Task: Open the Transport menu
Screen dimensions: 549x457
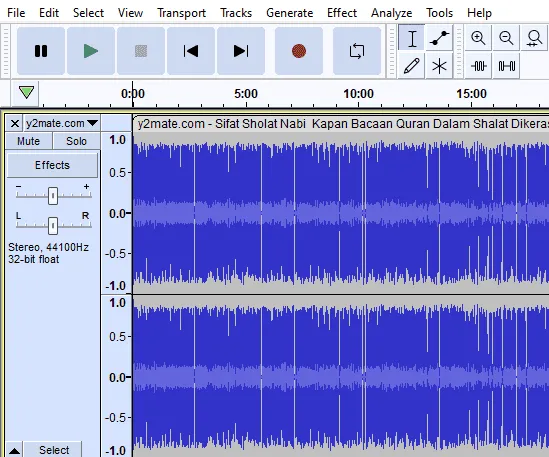Action: (181, 13)
